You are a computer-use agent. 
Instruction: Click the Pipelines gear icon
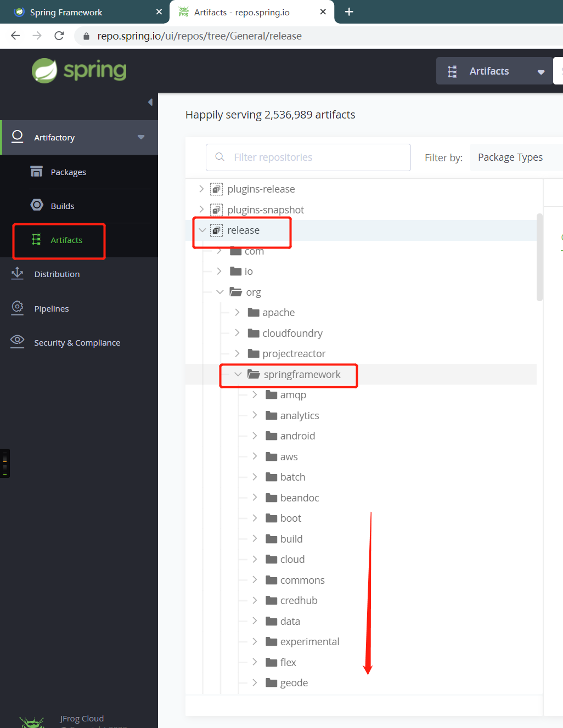(18, 308)
